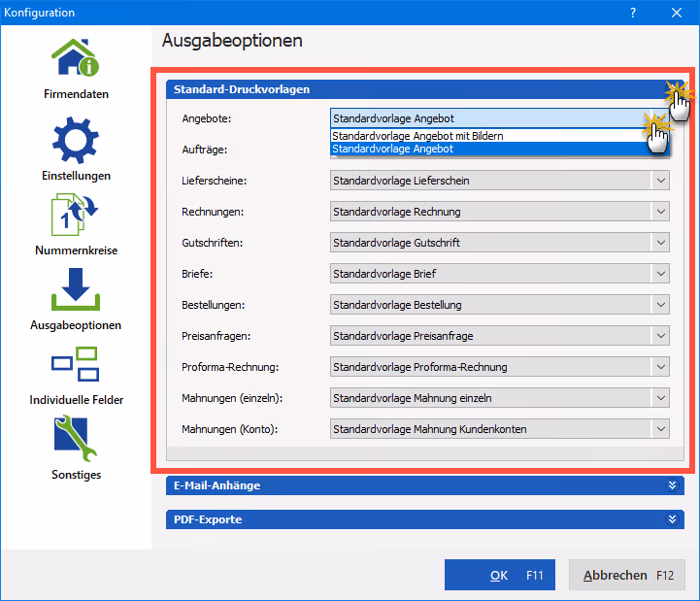Click the 'Bestellungen:' field label
700x601 pixels.
tap(213, 305)
